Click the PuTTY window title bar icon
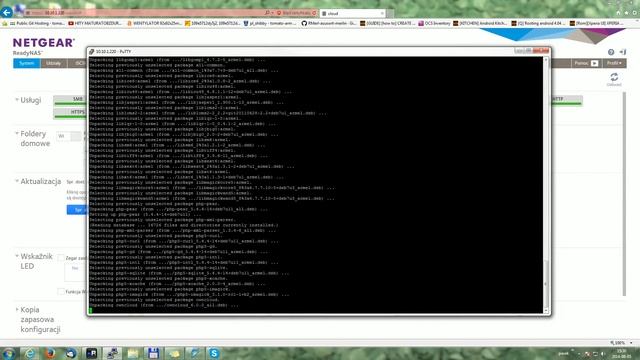 tap(92, 51)
